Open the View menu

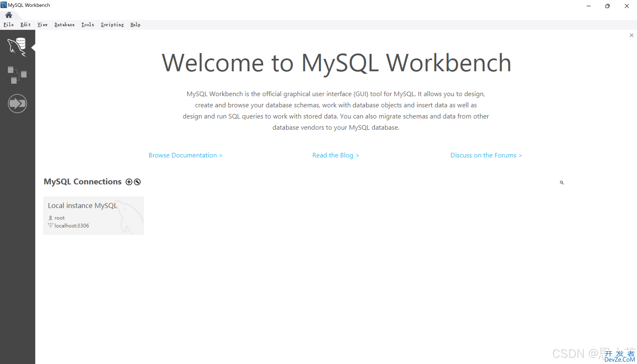(x=42, y=24)
